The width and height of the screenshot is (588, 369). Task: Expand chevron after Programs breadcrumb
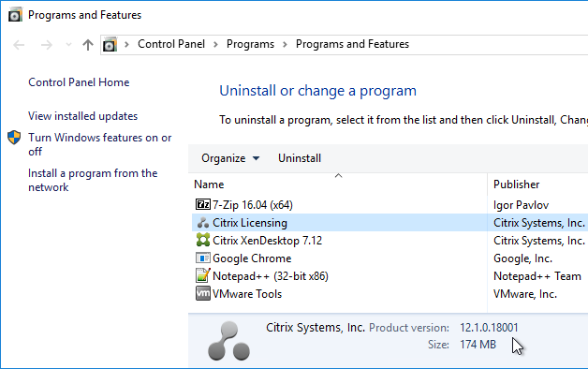pyautogui.click(x=285, y=44)
